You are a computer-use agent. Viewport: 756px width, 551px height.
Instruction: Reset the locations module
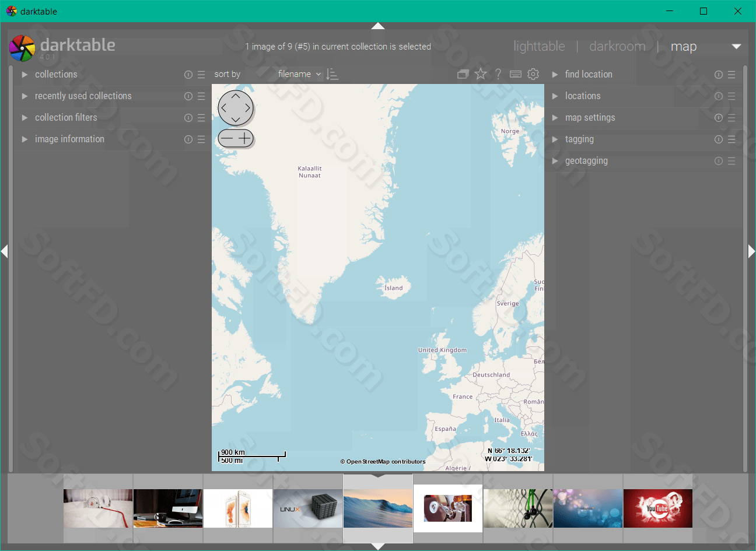point(719,96)
